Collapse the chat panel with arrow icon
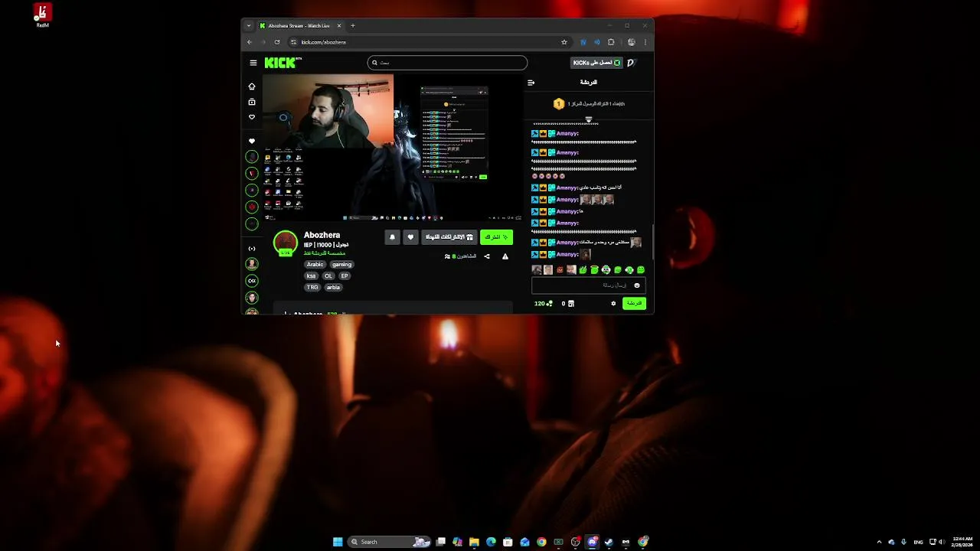This screenshot has width=980, height=551. [531, 82]
